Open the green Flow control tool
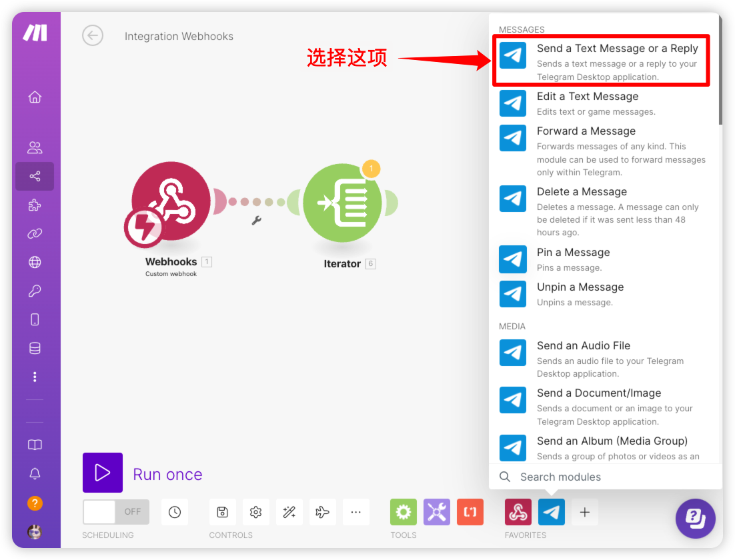Viewport: 735px width, 560px height. [x=404, y=512]
